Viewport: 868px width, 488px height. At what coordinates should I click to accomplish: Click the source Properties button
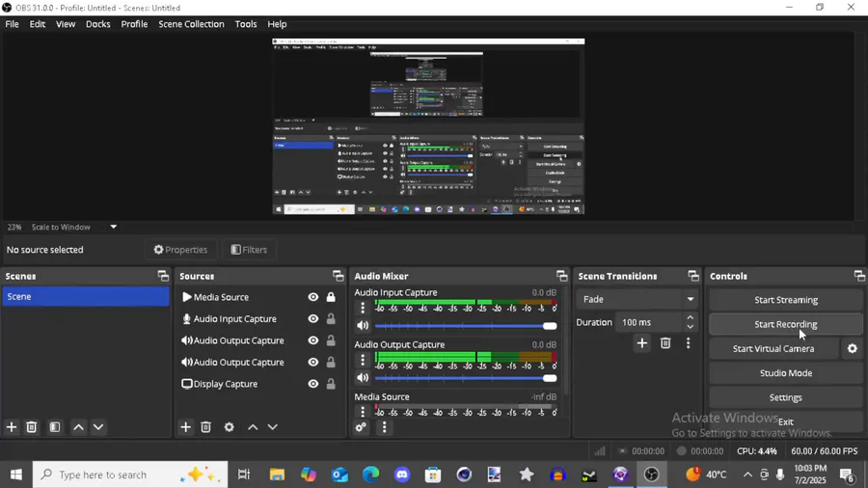(180, 250)
